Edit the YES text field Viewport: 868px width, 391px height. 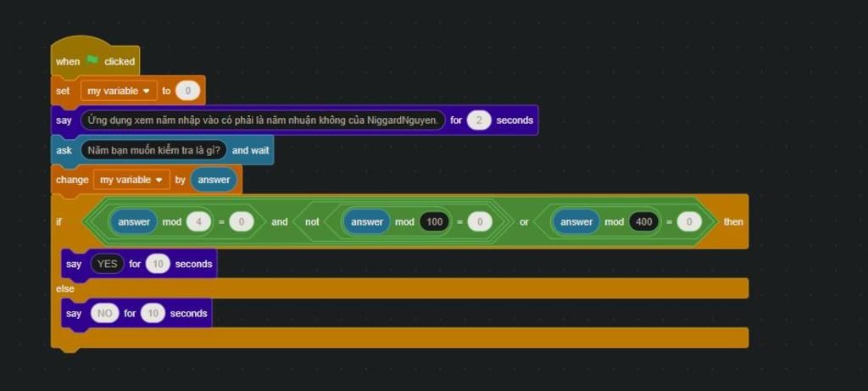coord(107,264)
